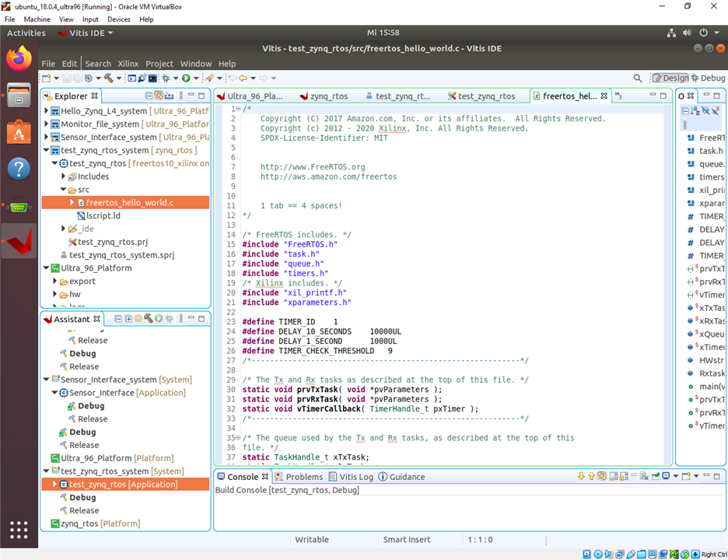Collapse all items in Explorer panel
Image resolution: width=728 pixels, height=560 pixels.
[x=149, y=96]
